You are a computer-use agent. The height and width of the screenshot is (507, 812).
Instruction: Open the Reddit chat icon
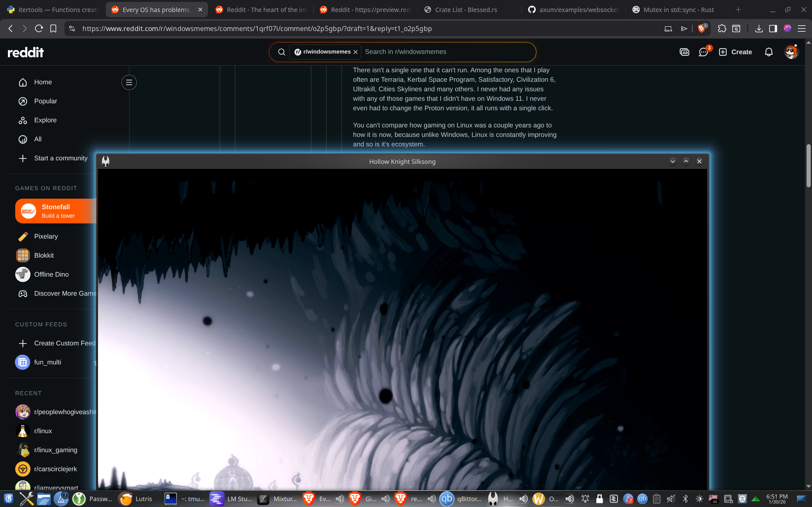(703, 52)
